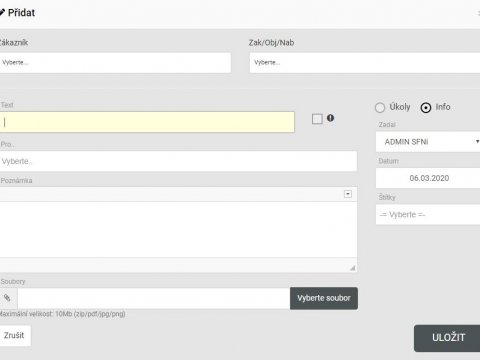
Task: Click the Maximální velikost 10Mb hint text
Action: 63,314
